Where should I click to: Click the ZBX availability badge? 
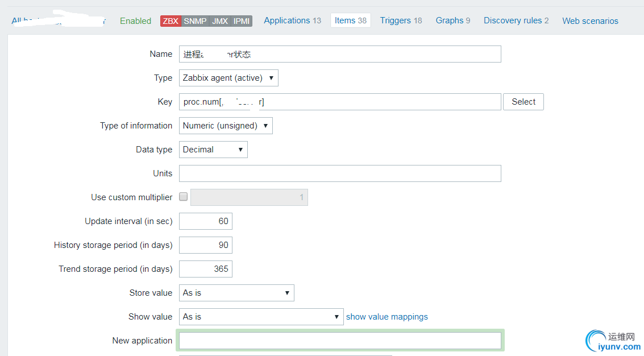[x=171, y=21]
